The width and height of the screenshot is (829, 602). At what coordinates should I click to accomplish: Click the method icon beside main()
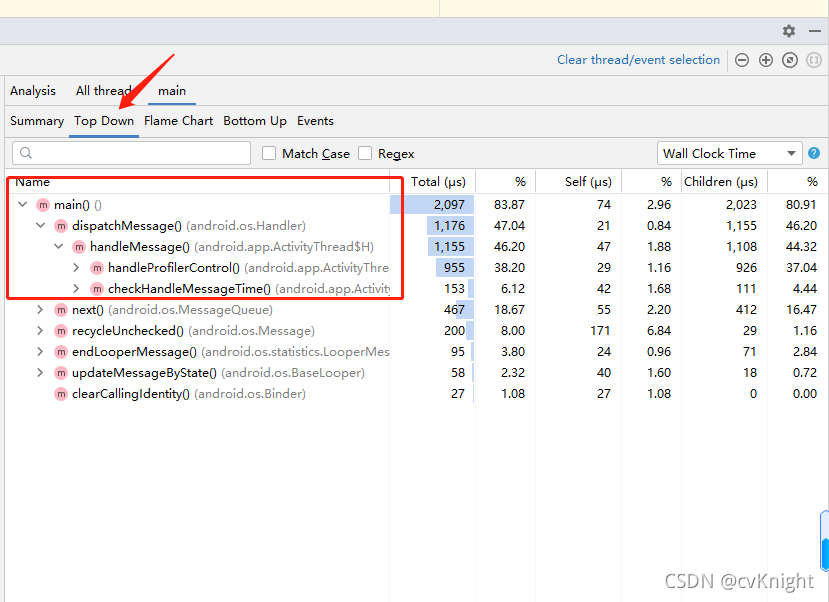click(x=43, y=205)
